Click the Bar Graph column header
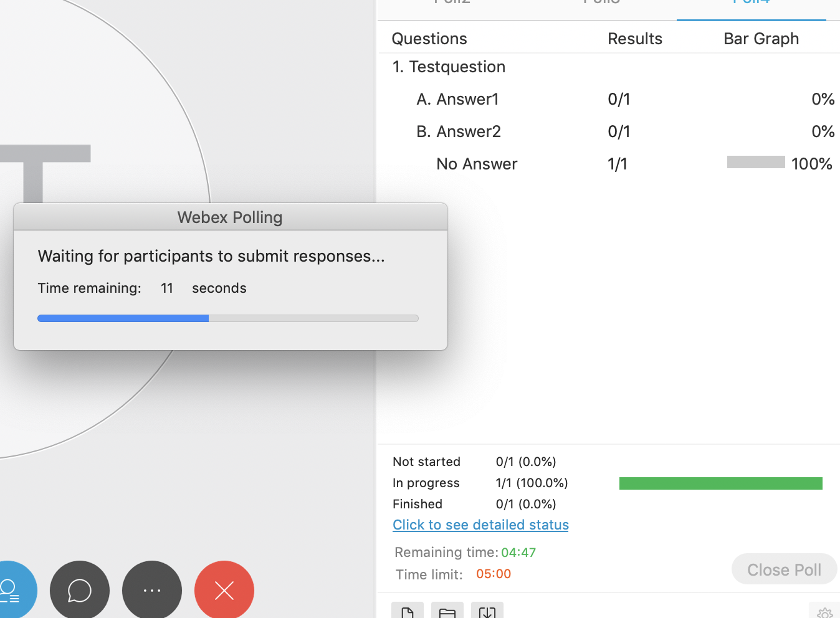This screenshot has width=840, height=618. (761, 38)
